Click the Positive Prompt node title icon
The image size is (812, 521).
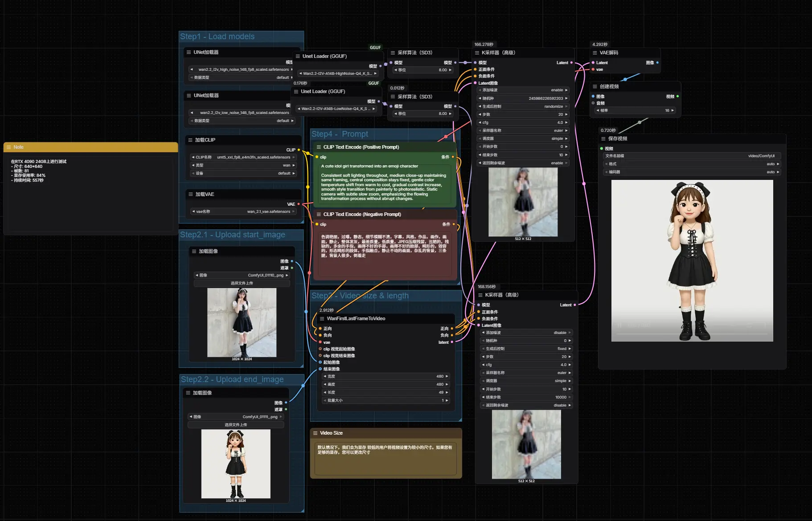319,147
